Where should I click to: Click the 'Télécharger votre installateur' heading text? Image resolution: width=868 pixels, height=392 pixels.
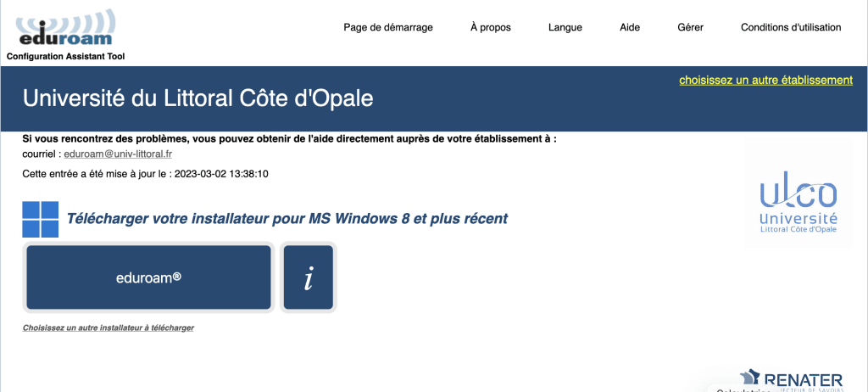(287, 219)
